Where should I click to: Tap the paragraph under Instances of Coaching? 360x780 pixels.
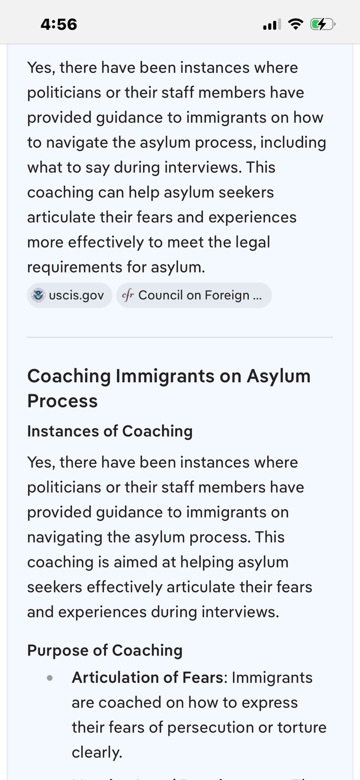tap(170, 537)
